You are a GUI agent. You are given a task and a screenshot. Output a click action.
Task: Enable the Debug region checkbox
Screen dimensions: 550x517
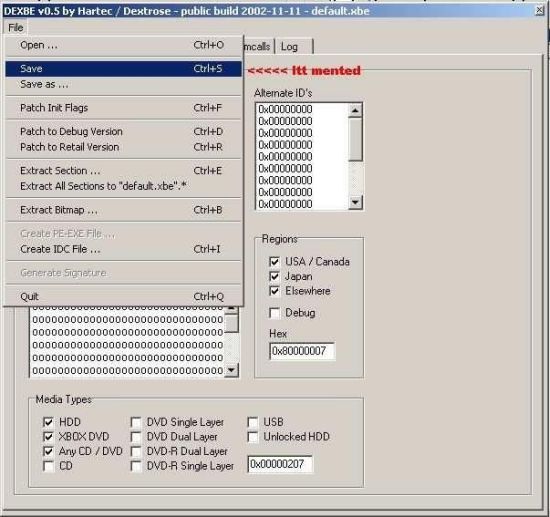(x=274, y=313)
